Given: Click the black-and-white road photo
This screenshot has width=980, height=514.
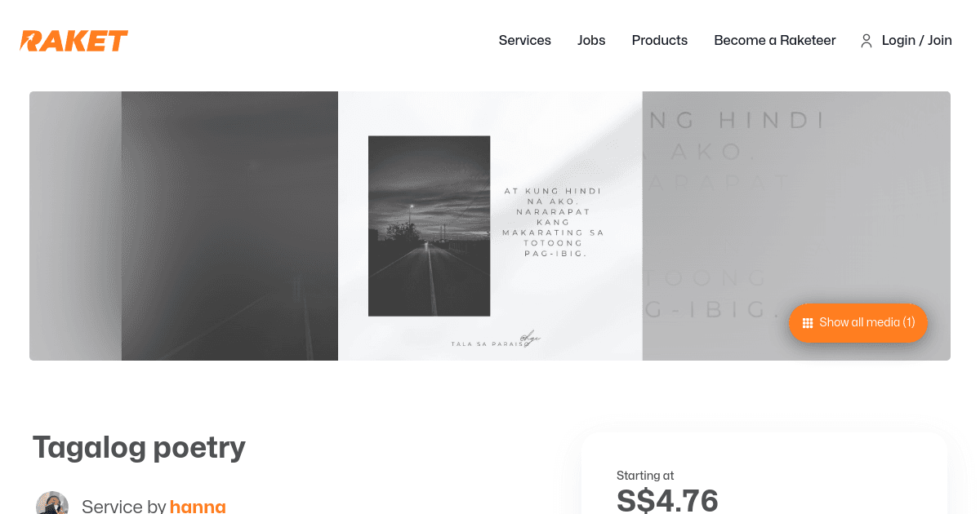Looking at the screenshot, I should (x=430, y=226).
